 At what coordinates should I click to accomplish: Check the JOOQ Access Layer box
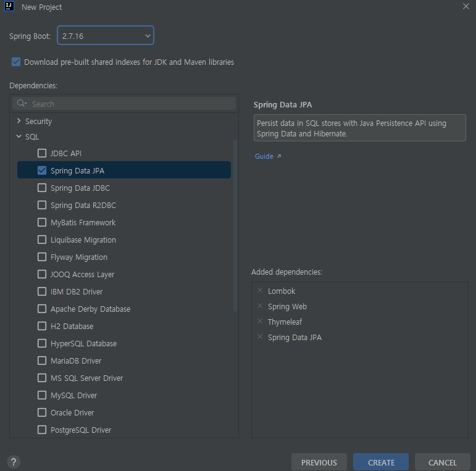tap(42, 274)
